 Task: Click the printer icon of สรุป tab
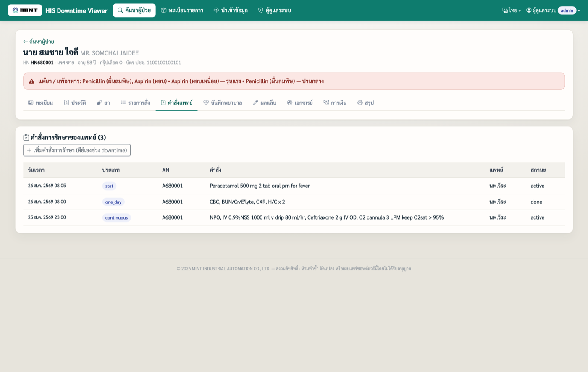(360, 102)
